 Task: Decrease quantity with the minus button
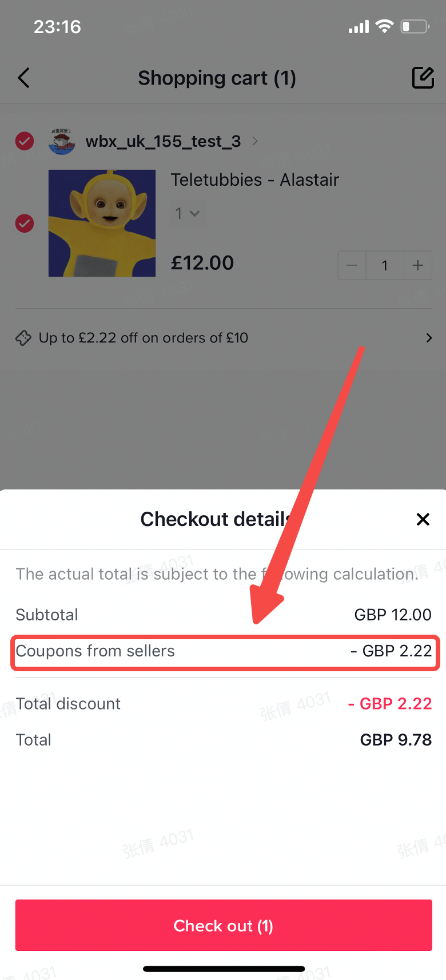[352, 265]
